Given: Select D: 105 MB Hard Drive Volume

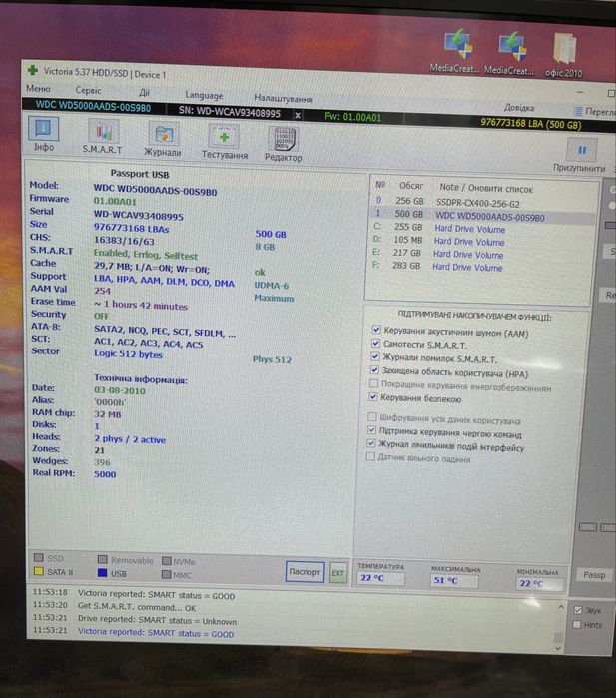Looking at the screenshot, I should tap(480, 241).
